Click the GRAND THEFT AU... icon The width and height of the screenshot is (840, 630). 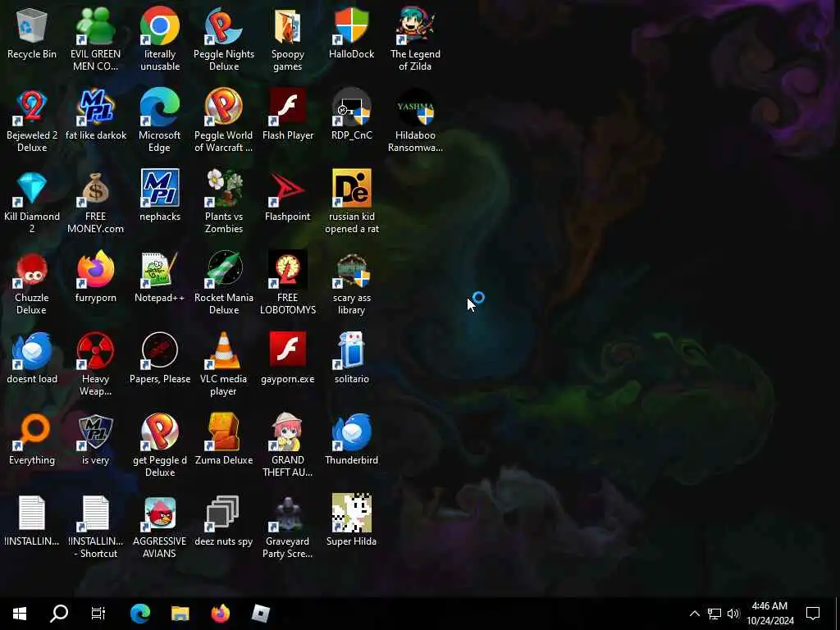(x=288, y=445)
